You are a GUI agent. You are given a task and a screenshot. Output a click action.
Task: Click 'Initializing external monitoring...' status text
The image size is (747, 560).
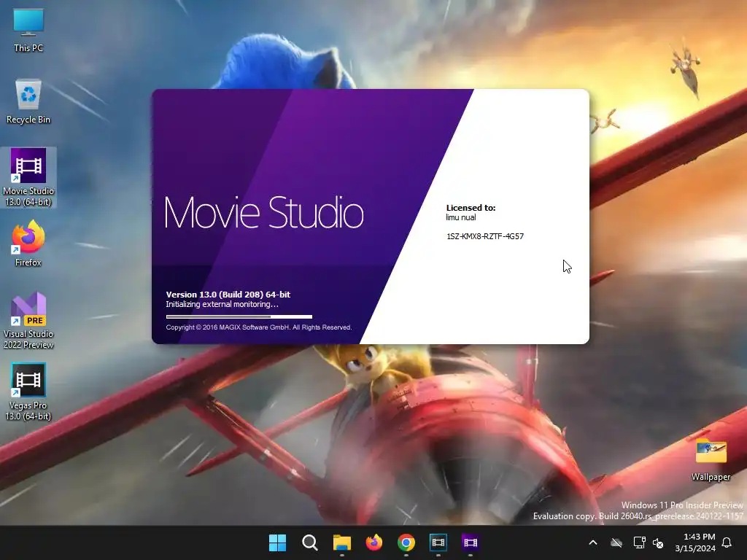[x=222, y=304]
